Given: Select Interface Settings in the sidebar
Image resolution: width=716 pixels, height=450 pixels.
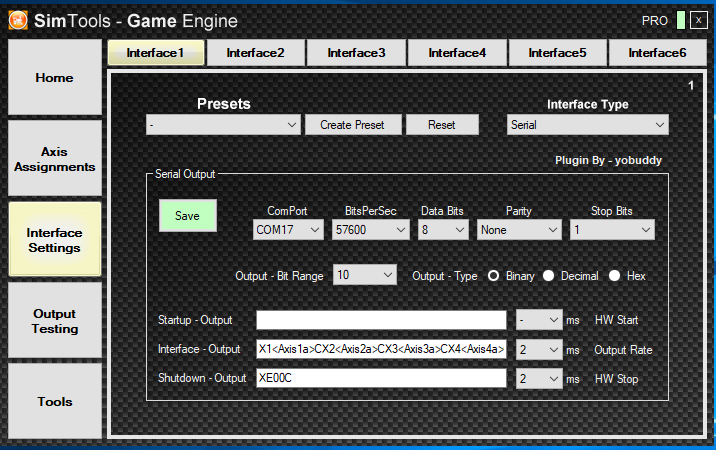Looking at the screenshot, I should click(55, 240).
